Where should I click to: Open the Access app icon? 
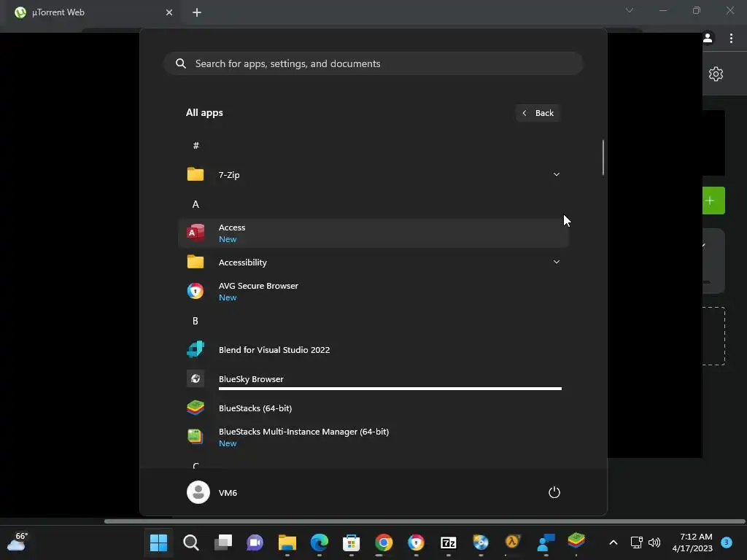(x=196, y=233)
